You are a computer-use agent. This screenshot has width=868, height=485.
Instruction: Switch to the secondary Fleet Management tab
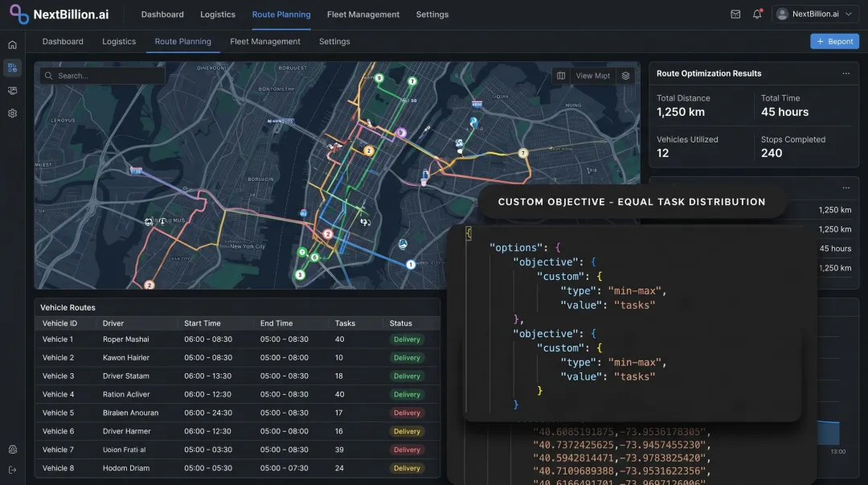tap(265, 42)
